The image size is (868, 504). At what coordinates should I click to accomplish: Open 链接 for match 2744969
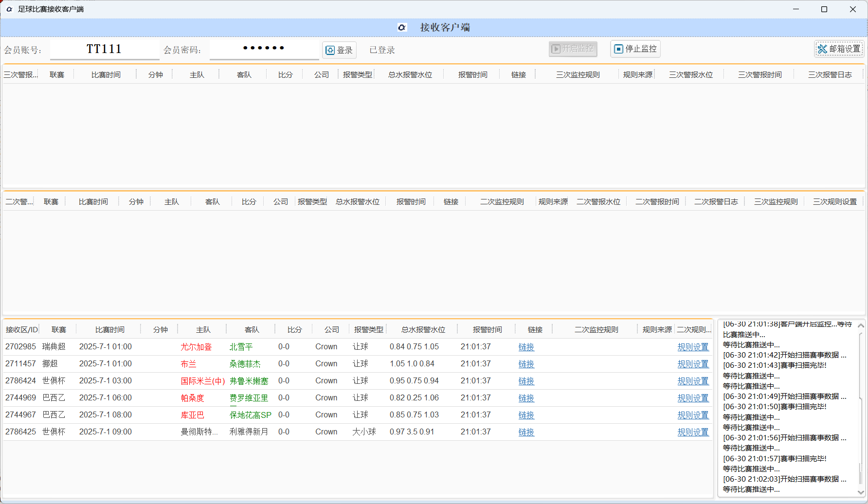coord(526,398)
